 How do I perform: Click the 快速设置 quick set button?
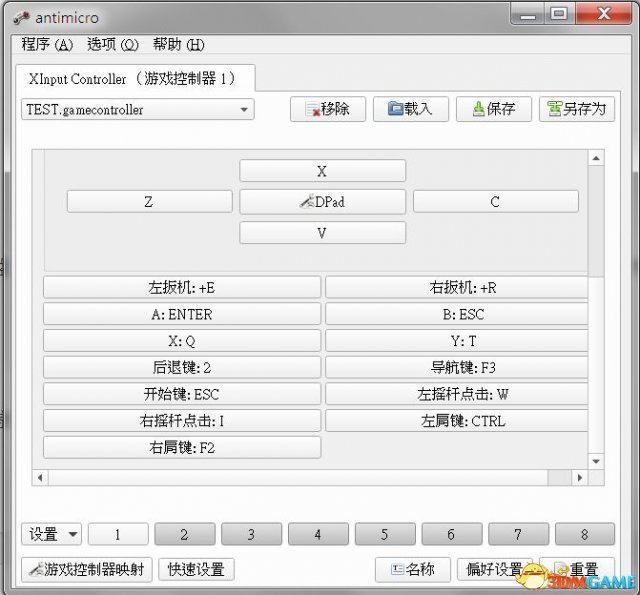tap(196, 569)
